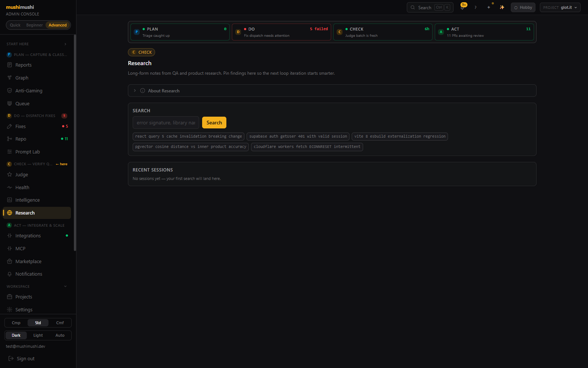Select Dark theme
Screen dimensions: 588x368
16,335
